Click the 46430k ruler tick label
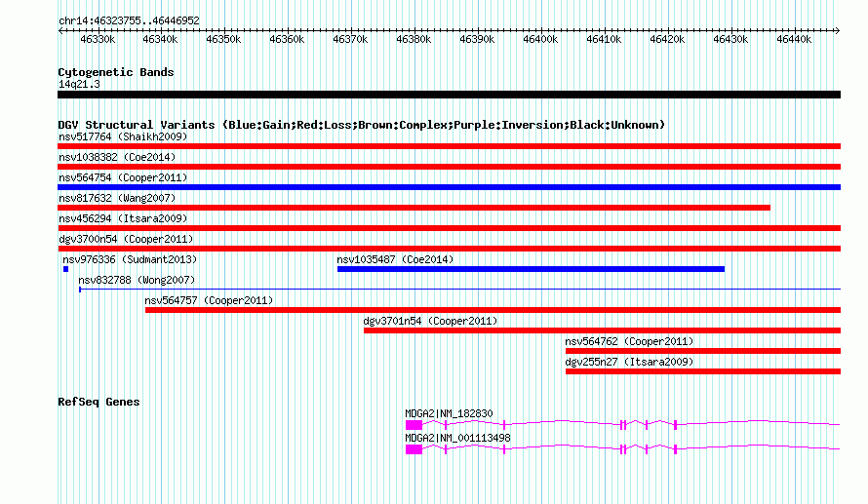This screenshot has width=868, height=504. click(x=730, y=39)
